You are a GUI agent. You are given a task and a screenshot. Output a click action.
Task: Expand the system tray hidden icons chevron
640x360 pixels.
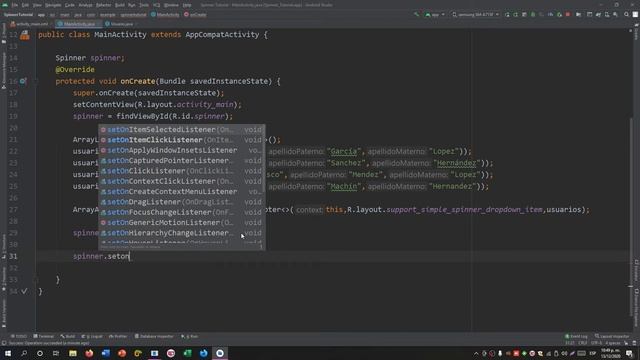click(x=476, y=353)
